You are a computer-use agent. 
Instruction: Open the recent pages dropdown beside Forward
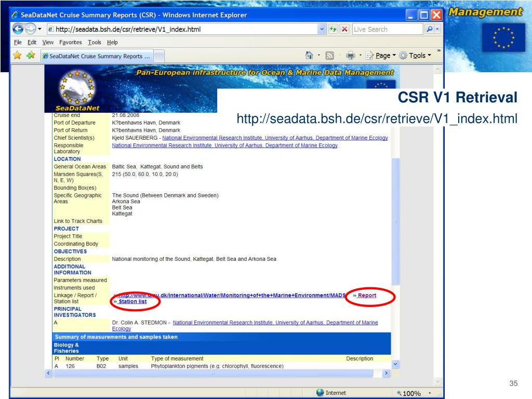click(x=39, y=29)
